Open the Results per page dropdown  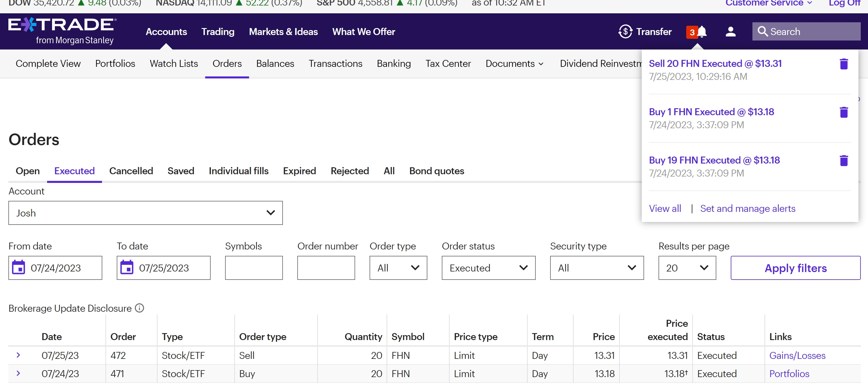687,267
